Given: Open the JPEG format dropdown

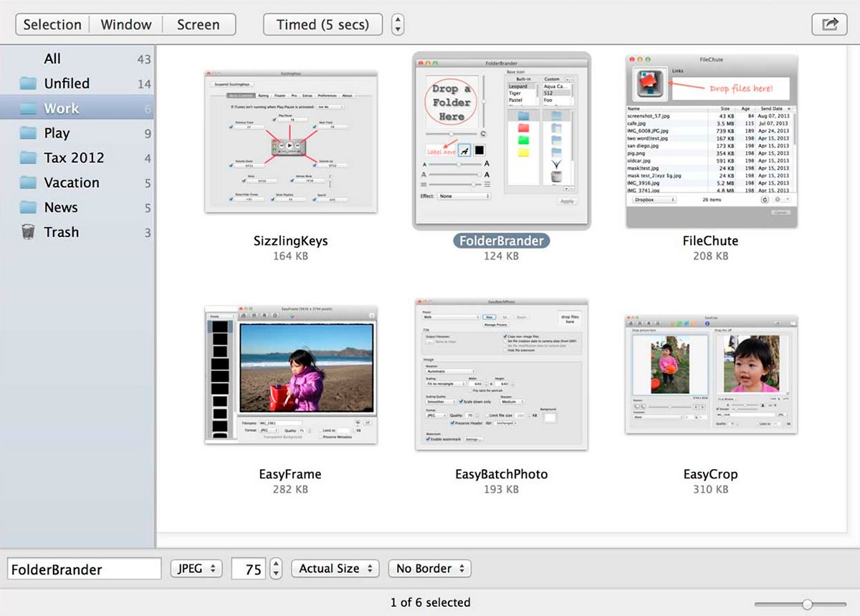Looking at the screenshot, I should [x=196, y=569].
